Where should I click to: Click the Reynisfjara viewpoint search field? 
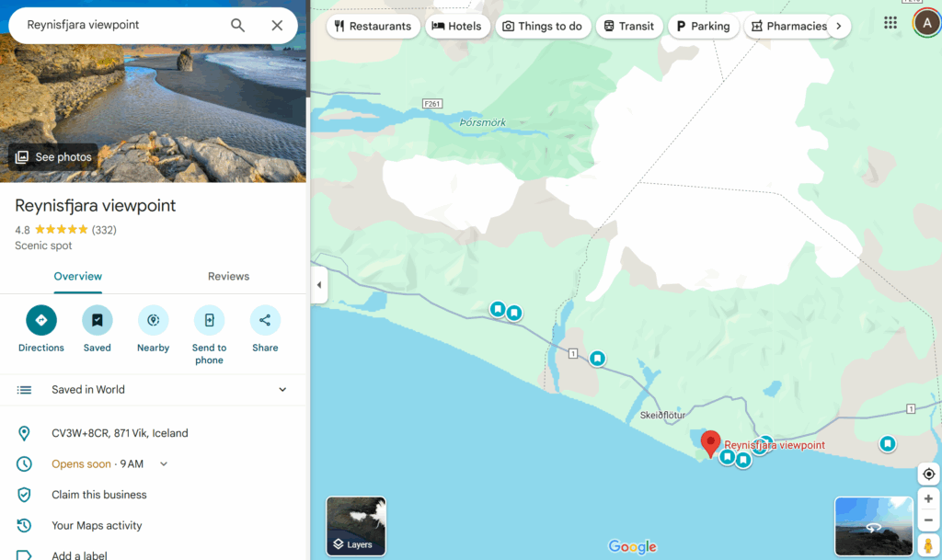point(123,25)
